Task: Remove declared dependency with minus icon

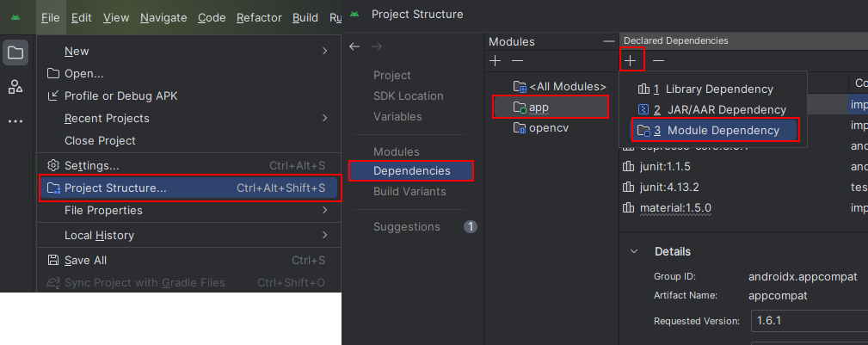Action: (658, 60)
